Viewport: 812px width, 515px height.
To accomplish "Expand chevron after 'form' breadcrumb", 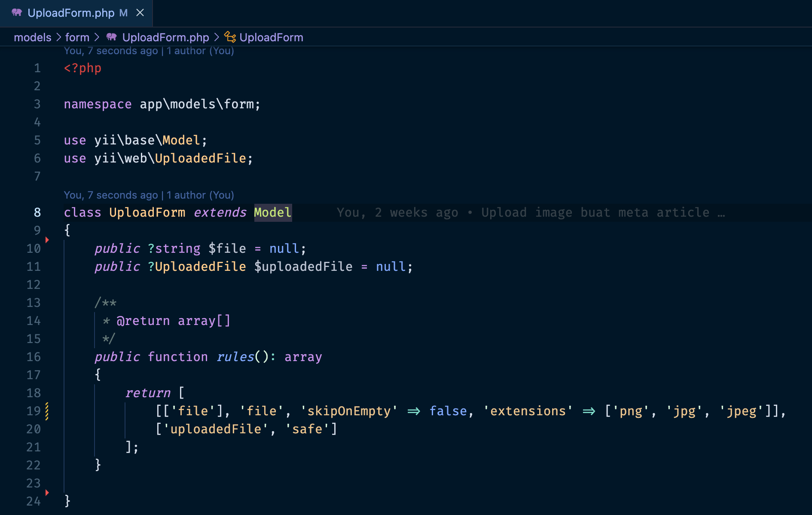I will coord(97,37).
